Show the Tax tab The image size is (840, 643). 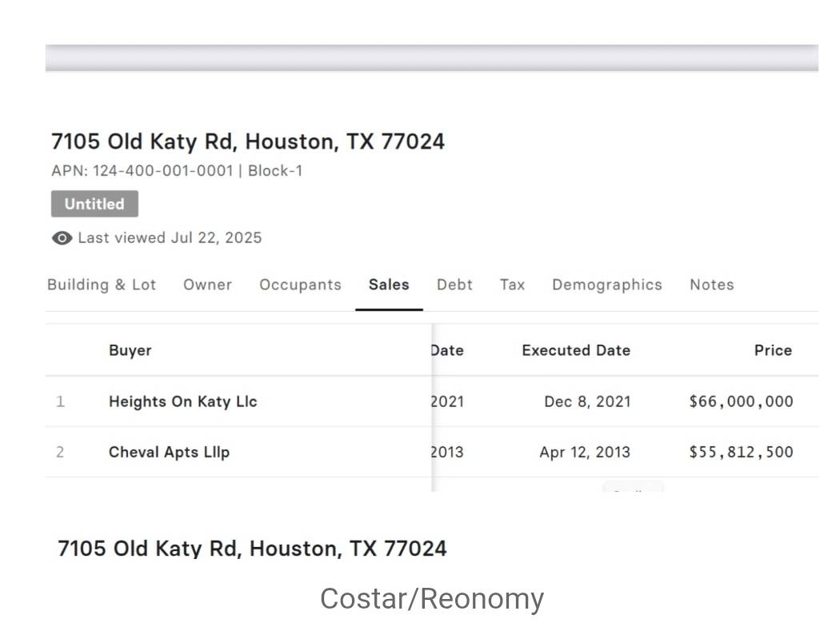coord(512,285)
